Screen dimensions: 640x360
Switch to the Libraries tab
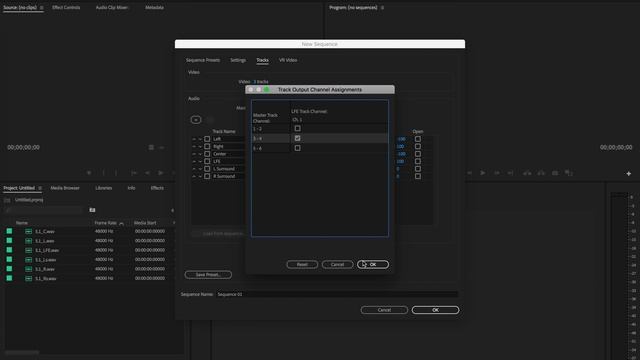(x=103, y=188)
